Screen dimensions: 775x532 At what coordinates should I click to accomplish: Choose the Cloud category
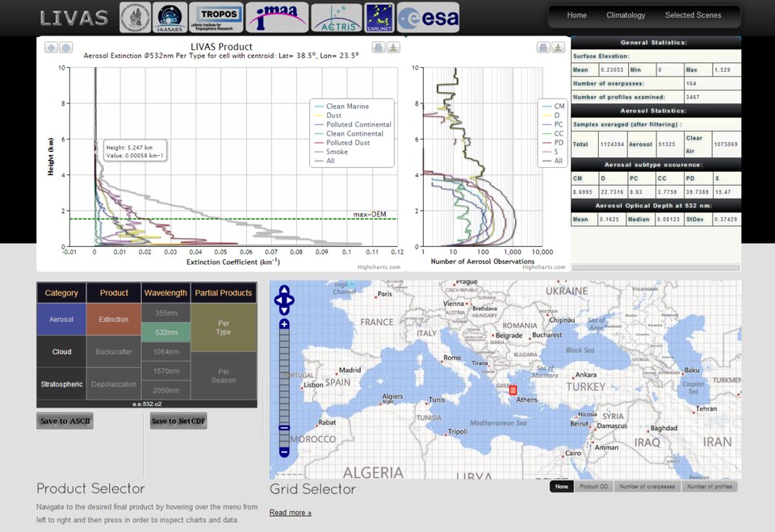[61, 352]
